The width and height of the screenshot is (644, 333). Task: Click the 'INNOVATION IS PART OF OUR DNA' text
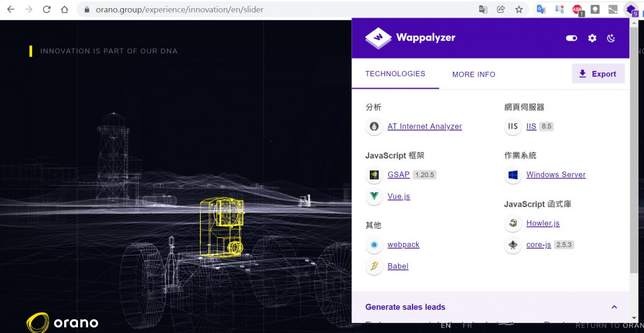109,52
